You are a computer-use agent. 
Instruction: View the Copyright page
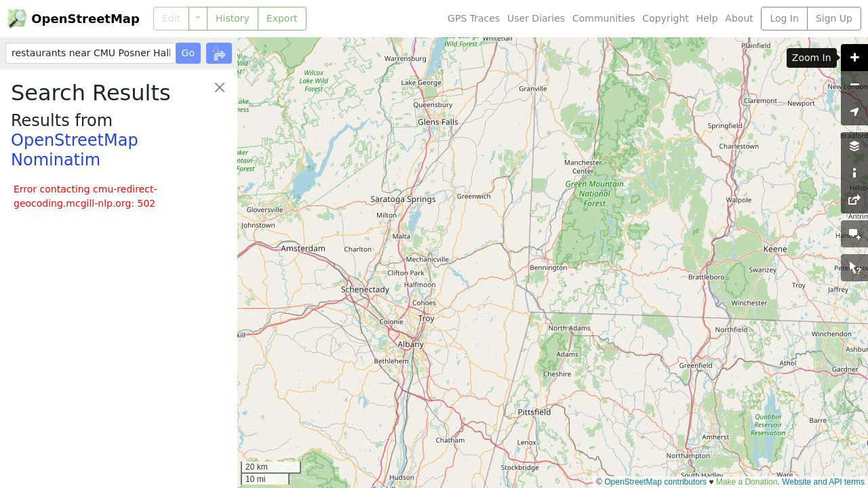click(665, 18)
